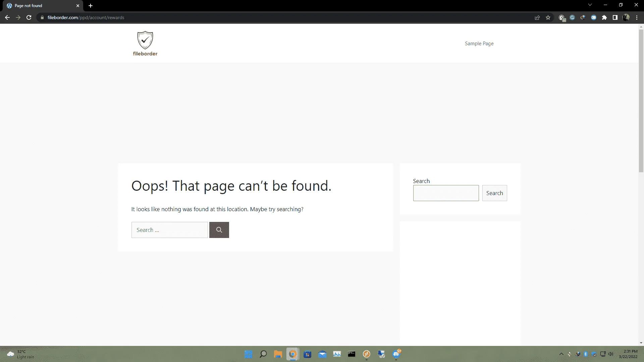
Task: Open the terminal app in the taskbar
Action: tap(352, 354)
